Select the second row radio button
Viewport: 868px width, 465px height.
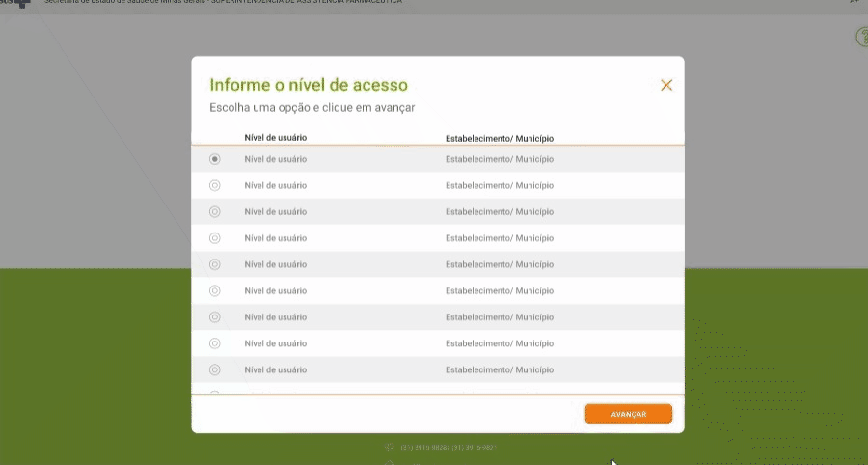pyautogui.click(x=215, y=185)
